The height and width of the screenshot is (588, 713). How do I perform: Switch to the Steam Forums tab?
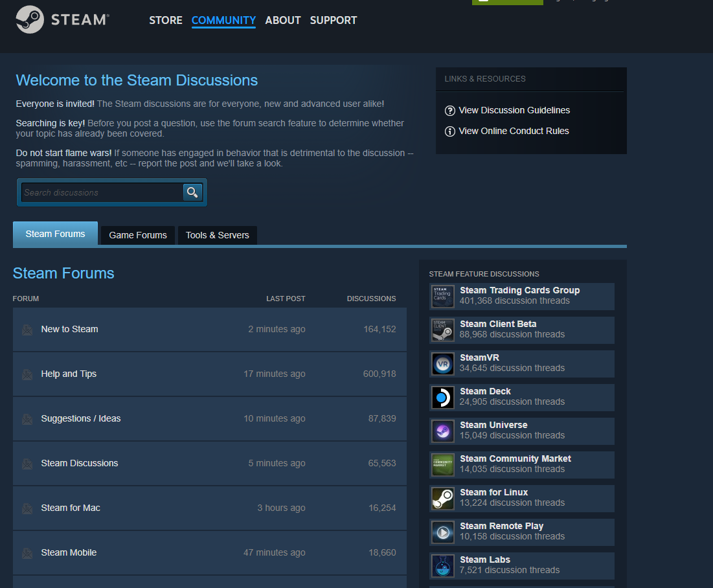[x=55, y=234]
